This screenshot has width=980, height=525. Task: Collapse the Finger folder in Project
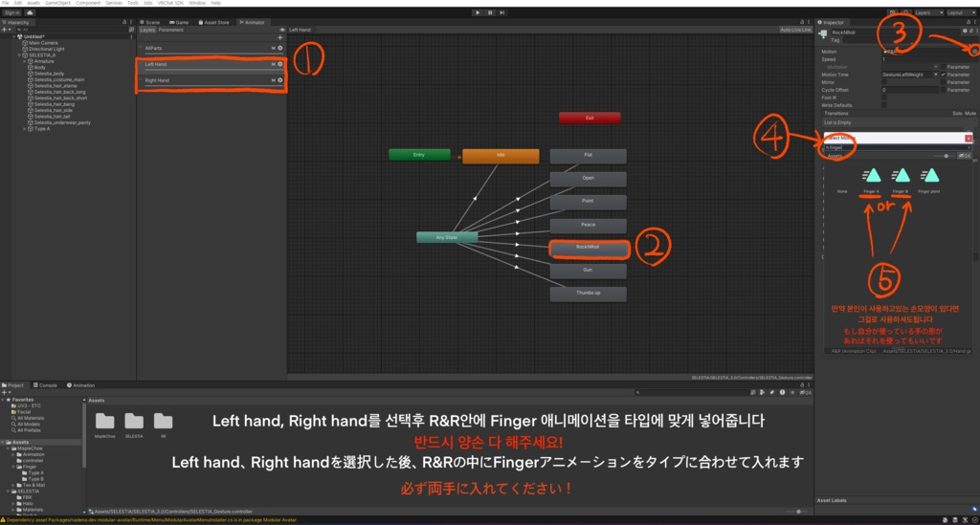tap(13, 467)
